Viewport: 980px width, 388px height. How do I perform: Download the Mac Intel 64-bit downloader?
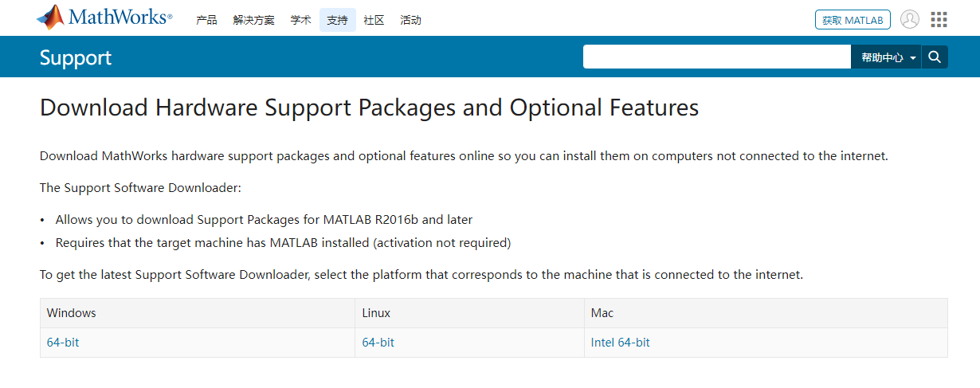click(620, 343)
